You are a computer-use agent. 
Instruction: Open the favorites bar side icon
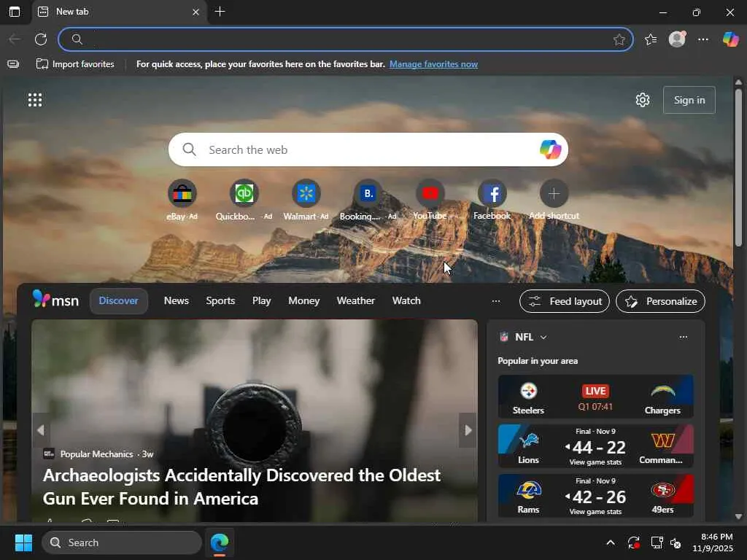(x=13, y=64)
